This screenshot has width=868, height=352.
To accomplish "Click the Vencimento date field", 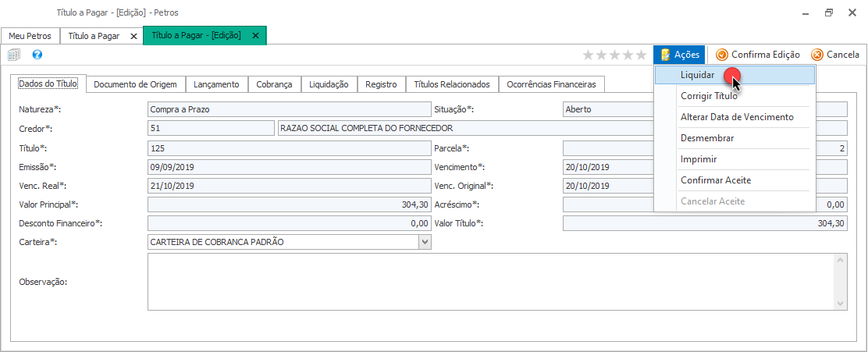I will (705, 167).
